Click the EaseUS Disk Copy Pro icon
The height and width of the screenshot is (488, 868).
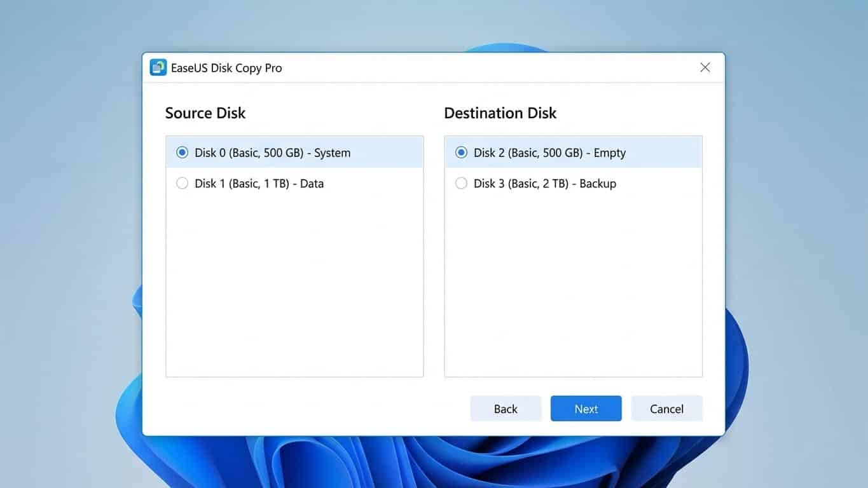[158, 67]
